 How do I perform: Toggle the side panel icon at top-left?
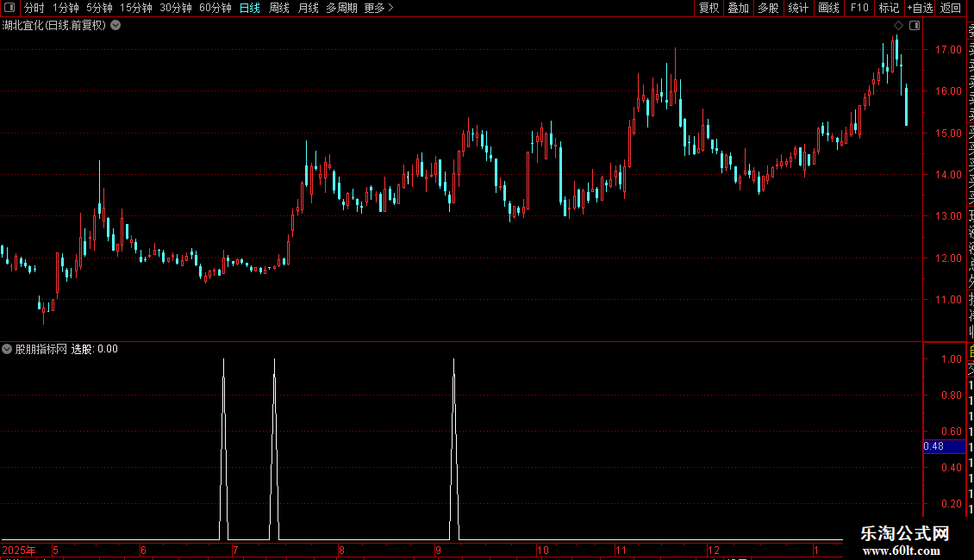coord(9,8)
